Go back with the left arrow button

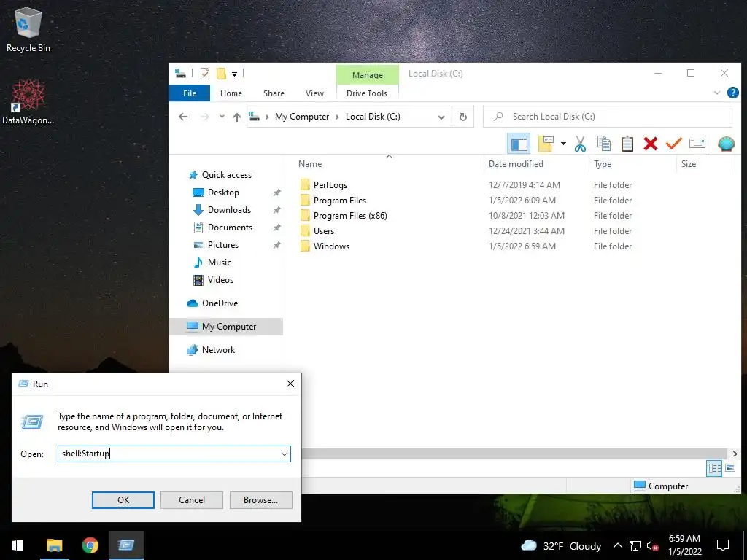[x=183, y=117]
